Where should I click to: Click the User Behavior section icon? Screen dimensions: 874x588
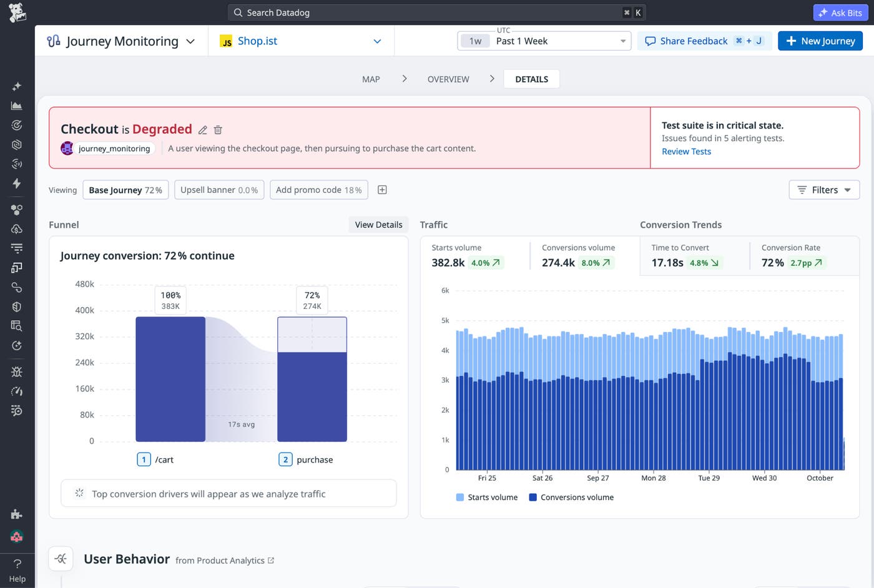tap(61, 559)
